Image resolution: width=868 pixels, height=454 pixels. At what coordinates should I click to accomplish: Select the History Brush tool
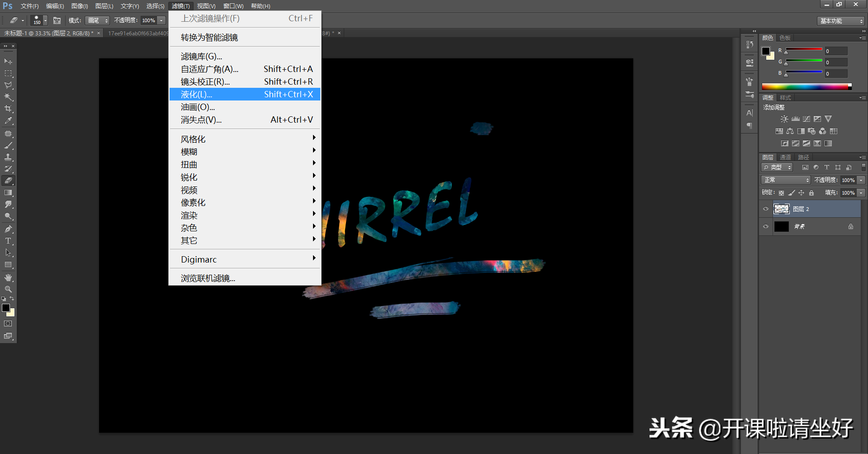[8, 169]
